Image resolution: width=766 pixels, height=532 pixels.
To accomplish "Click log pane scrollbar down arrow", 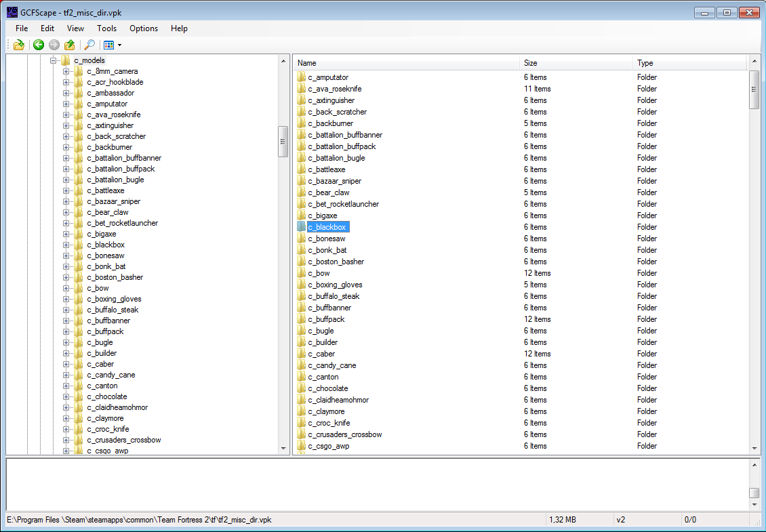I will [x=754, y=505].
